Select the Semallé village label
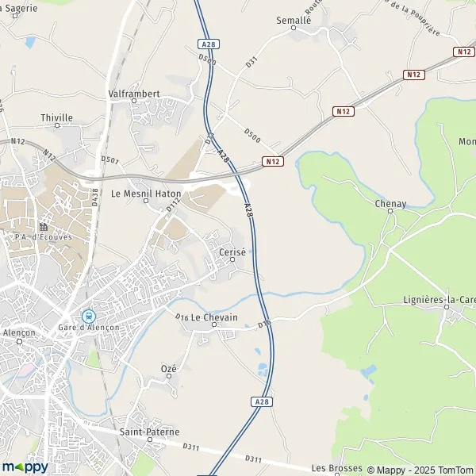The image size is (476, 476). 294,21
